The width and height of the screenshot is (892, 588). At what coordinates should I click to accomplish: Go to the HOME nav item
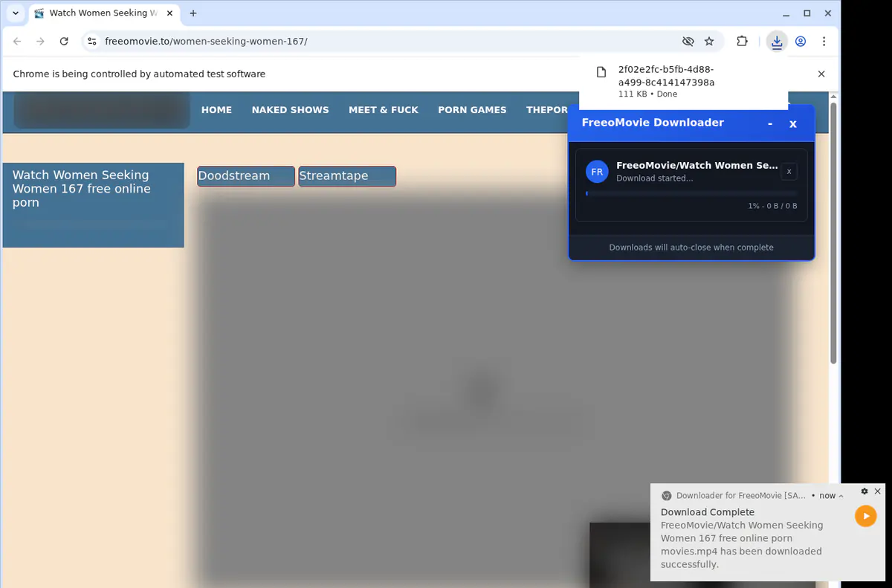pyautogui.click(x=216, y=110)
